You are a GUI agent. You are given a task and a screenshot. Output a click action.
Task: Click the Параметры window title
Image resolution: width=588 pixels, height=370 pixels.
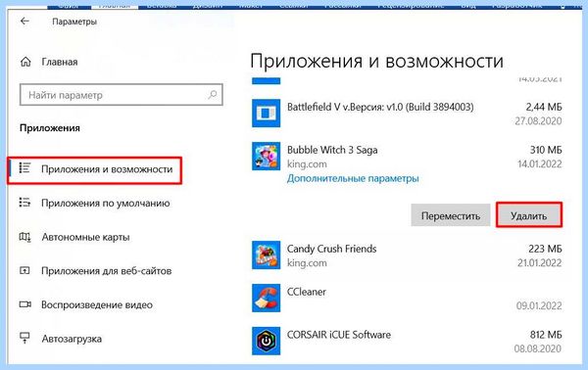[x=74, y=22]
